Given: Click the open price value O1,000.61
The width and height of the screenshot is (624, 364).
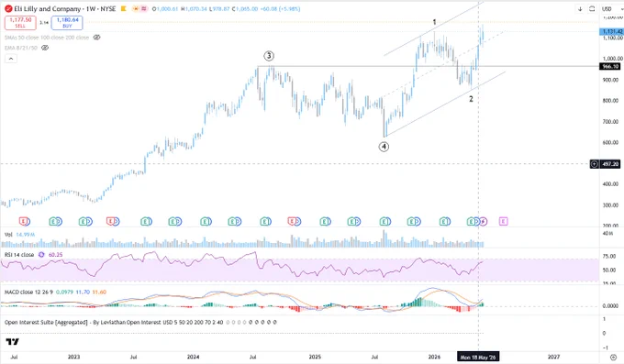Looking at the screenshot, I should coord(165,9).
